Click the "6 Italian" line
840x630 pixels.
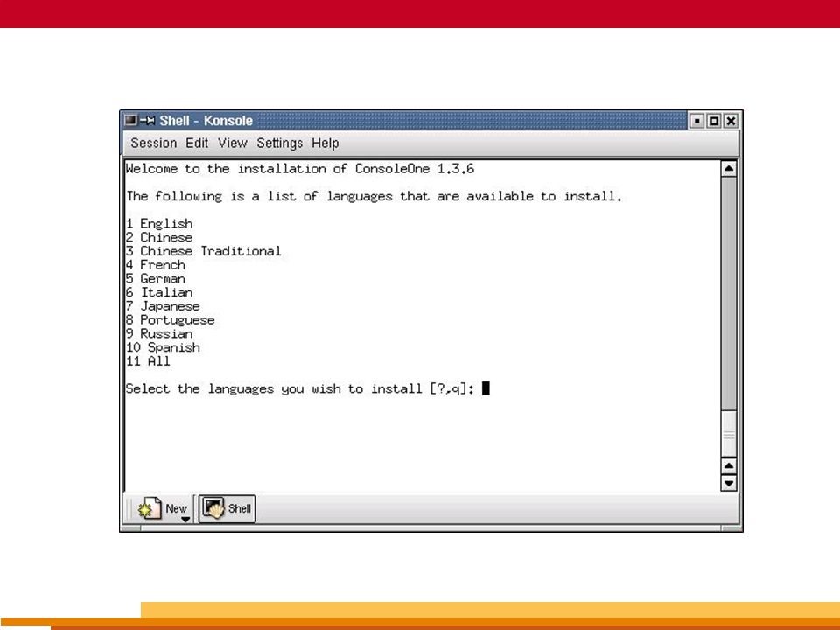pyautogui.click(x=159, y=292)
